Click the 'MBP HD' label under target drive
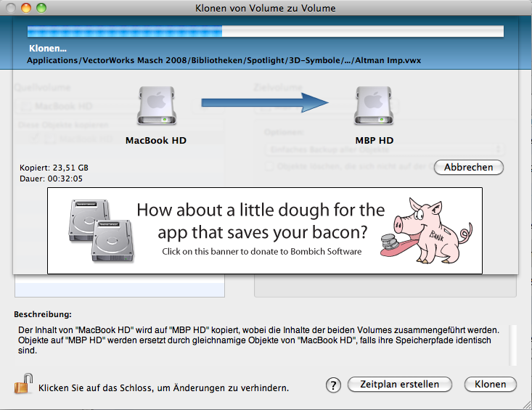Screen dimensions: 532x410 (x=375, y=140)
